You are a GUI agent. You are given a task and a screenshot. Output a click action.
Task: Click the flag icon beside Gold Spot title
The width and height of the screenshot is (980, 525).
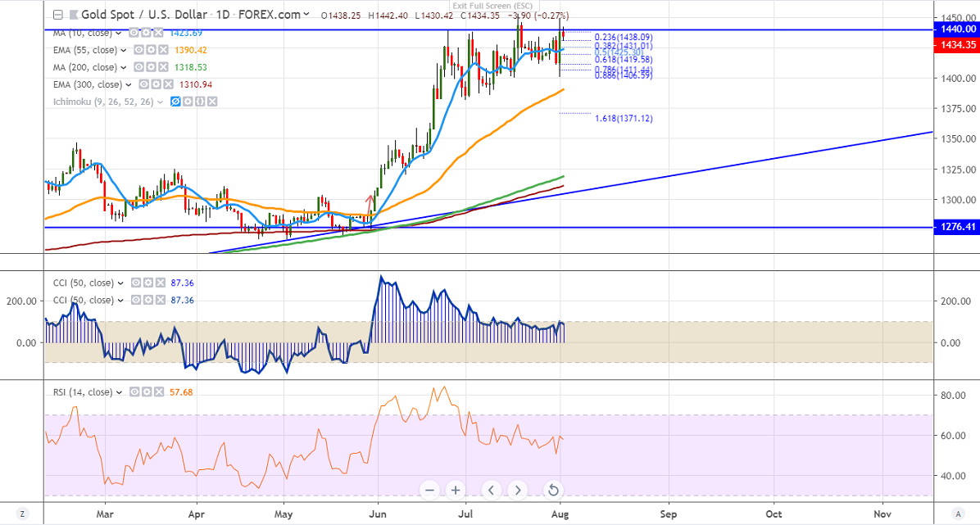coord(74,15)
